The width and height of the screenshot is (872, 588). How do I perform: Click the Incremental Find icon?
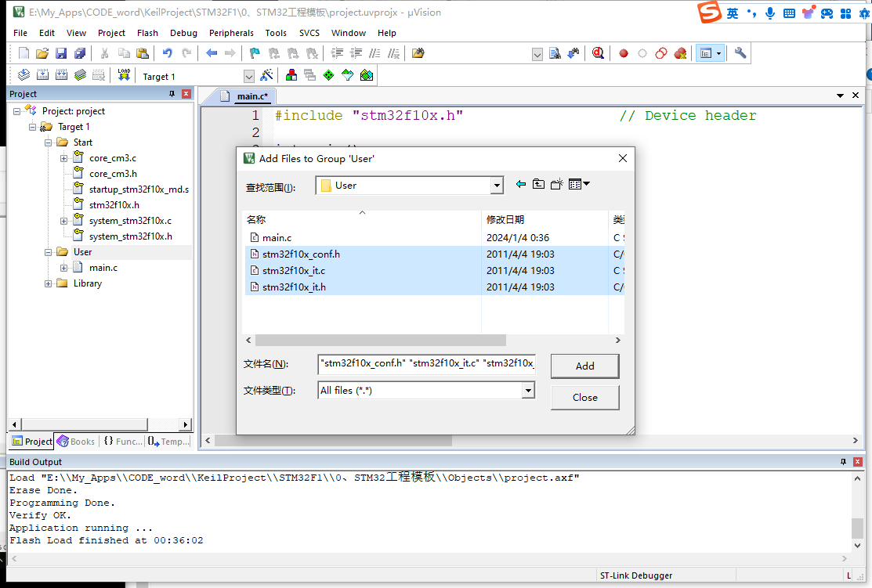573,53
